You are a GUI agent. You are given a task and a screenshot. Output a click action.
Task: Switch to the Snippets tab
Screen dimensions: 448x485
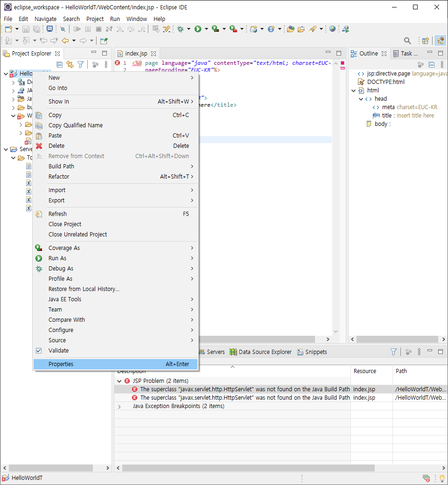(312, 352)
